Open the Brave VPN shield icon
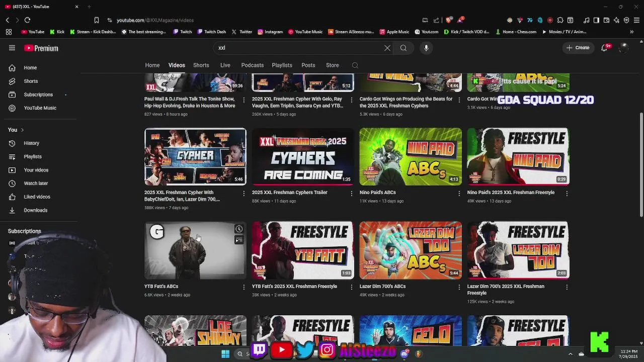The height and width of the screenshot is (362, 644). click(x=626, y=20)
